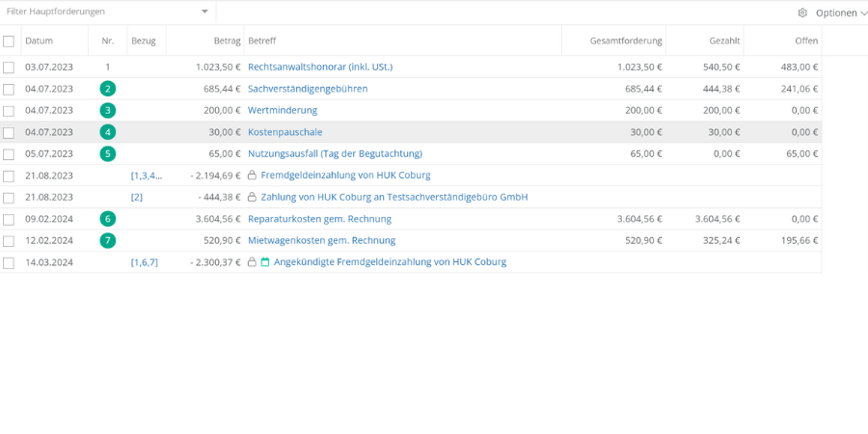The height and width of the screenshot is (434, 868).
Task: Click the green number 6 badge
Action: pyautogui.click(x=107, y=219)
